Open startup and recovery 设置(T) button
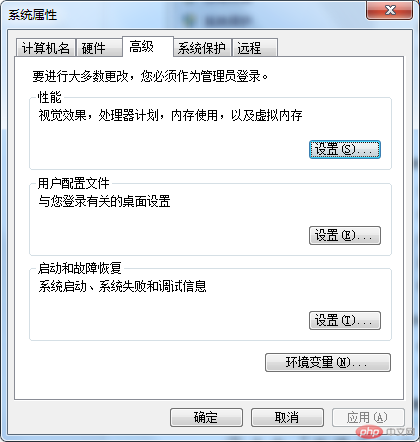 (x=345, y=321)
